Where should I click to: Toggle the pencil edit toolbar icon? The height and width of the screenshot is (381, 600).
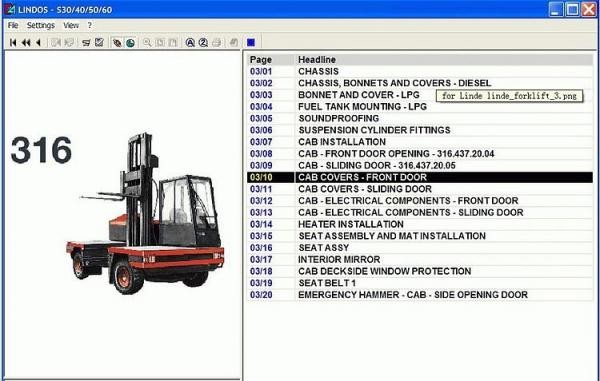point(117,42)
